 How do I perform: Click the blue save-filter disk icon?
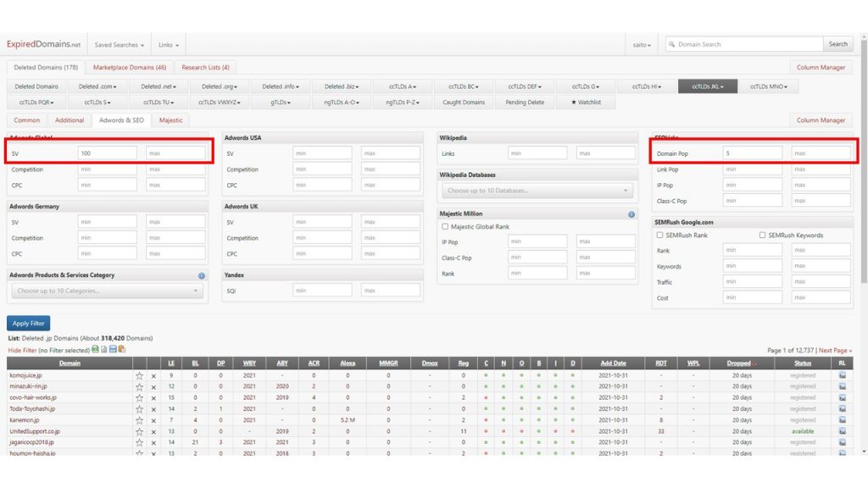pos(113,349)
